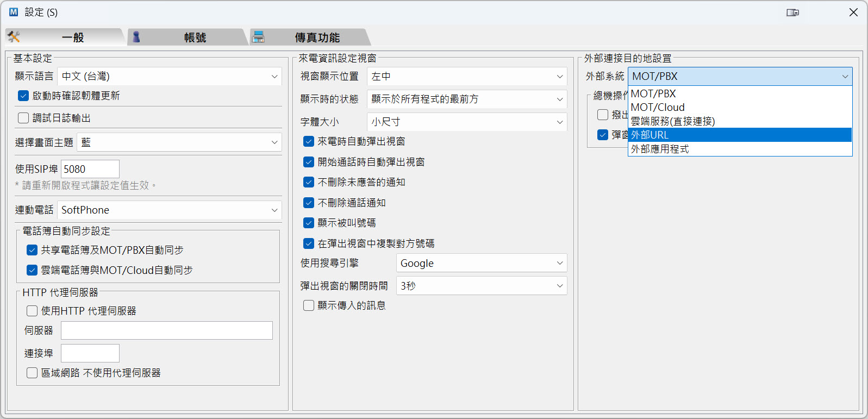Image resolution: width=868 pixels, height=419 pixels.
Task: Click the 使用SIP埠 input field
Action: [90, 169]
